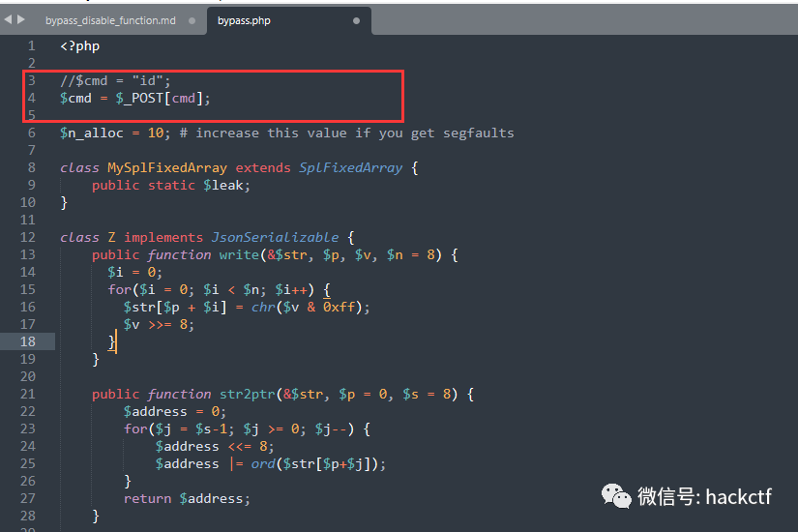This screenshot has height=532, width=798.
Task: Click '$address = 0;' on line 22
Action: coord(174,411)
